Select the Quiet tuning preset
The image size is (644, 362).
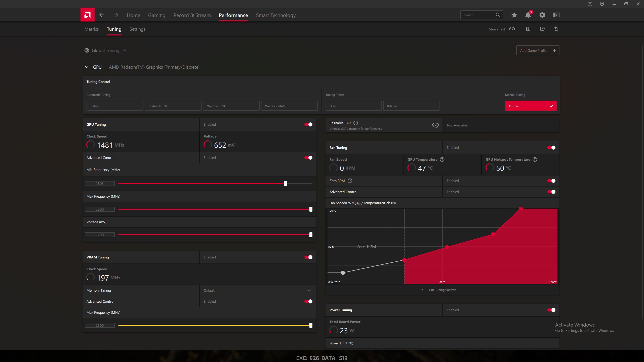tap(354, 106)
